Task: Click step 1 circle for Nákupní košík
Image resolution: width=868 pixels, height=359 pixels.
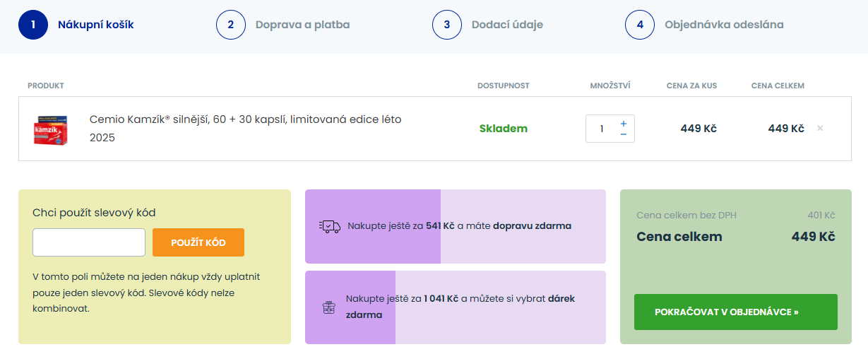Action: pos(33,25)
